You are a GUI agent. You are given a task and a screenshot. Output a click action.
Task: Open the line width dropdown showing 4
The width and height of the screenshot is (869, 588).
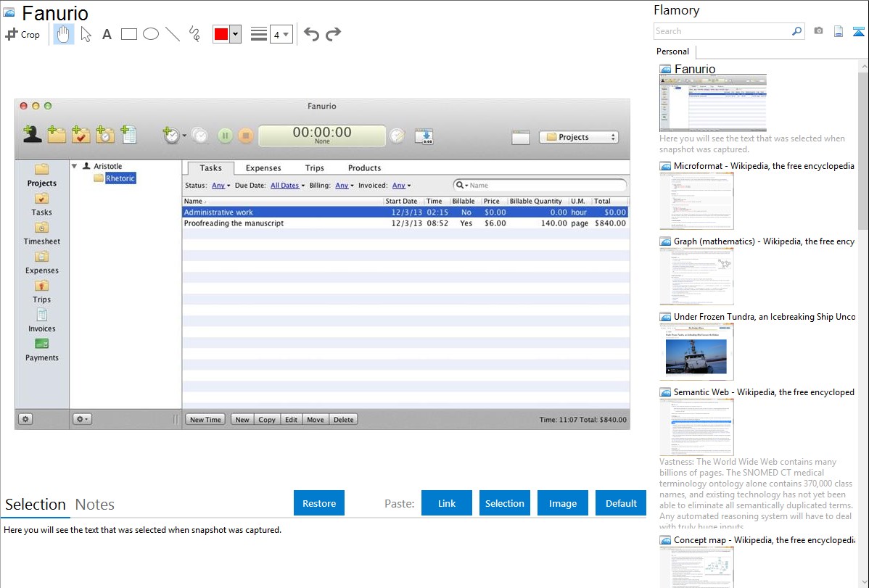click(281, 34)
